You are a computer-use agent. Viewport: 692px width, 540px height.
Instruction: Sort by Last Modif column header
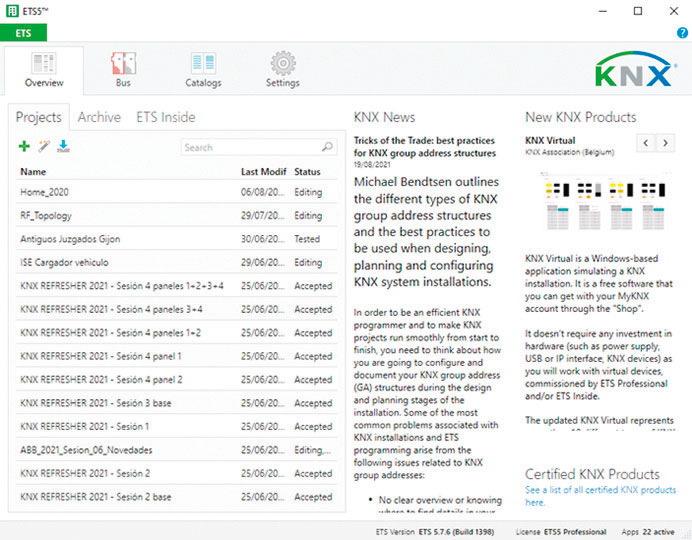263,172
